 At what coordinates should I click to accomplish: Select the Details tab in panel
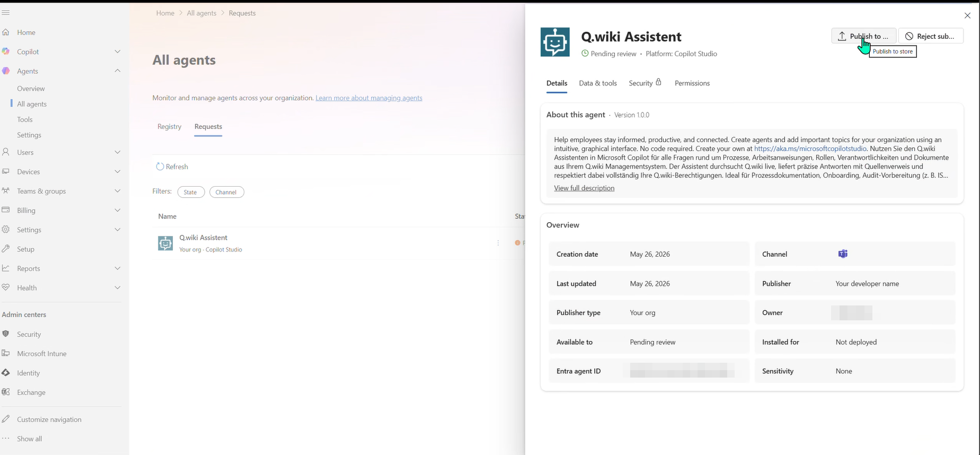[557, 83]
